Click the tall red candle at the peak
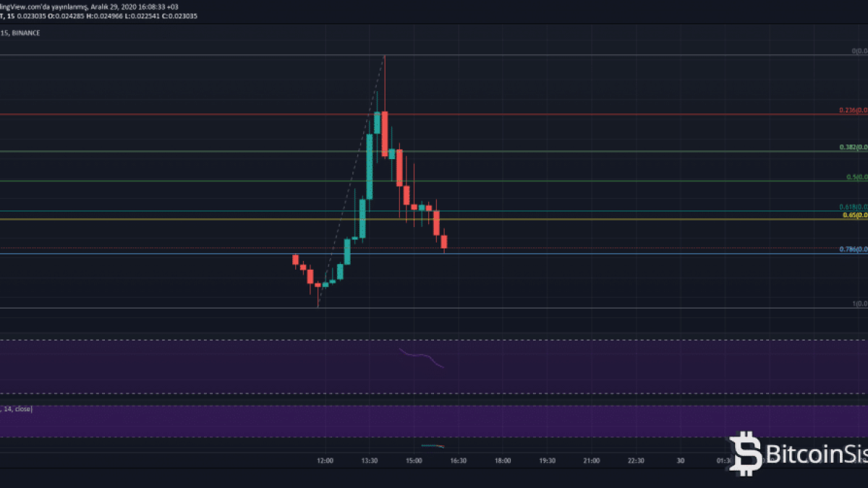 385,130
